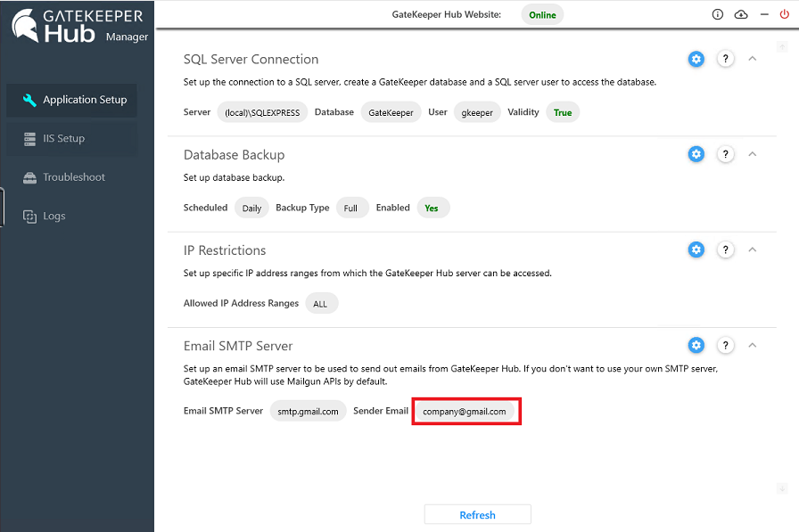This screenshot has height=532, width=799.
Task: Open the cloud sync icon in title bar
Action: [741, 14]
